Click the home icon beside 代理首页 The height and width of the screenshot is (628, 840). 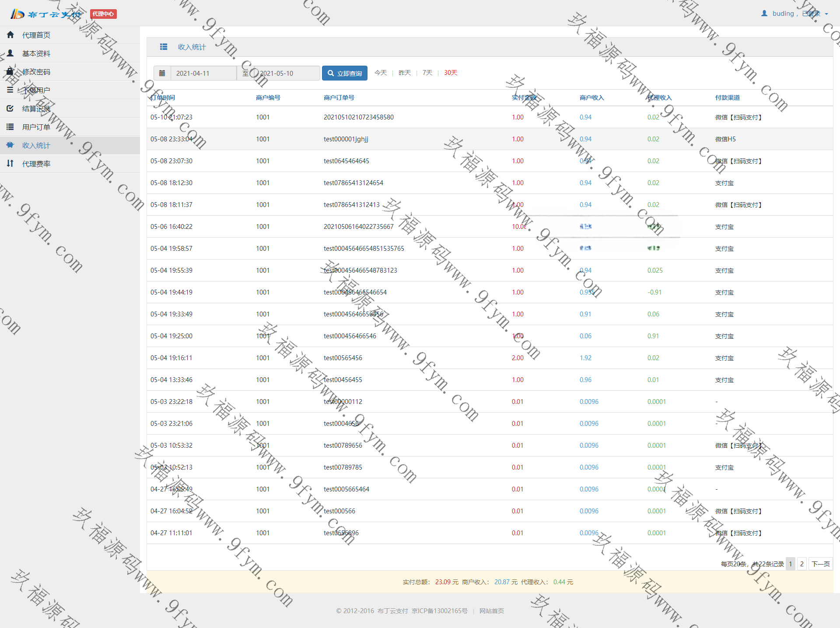(10, 35)
